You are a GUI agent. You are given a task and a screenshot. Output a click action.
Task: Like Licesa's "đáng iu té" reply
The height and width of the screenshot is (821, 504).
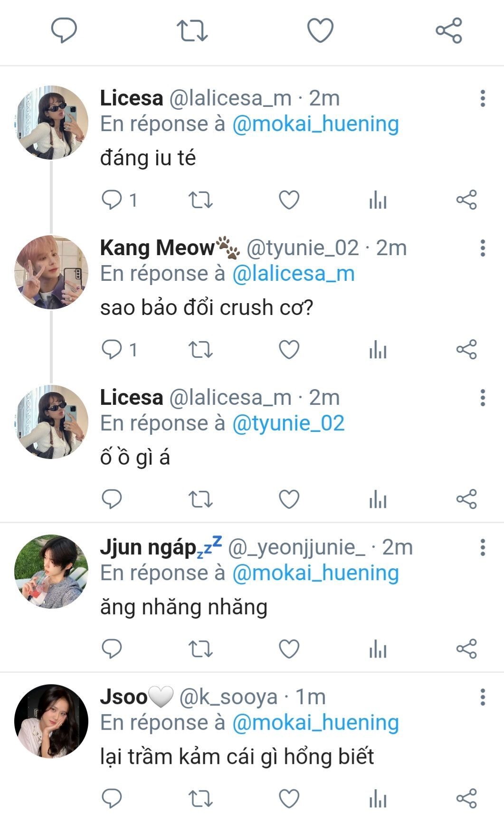[289, 200]
